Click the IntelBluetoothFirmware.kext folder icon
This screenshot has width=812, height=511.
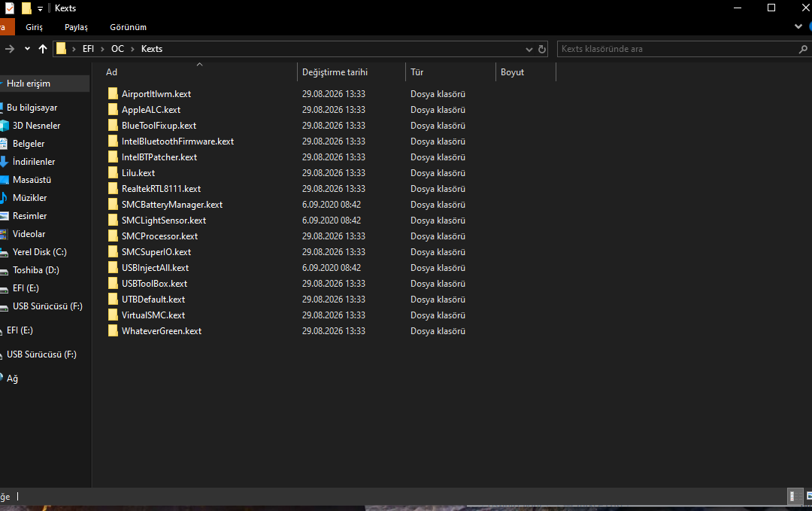(x=113, y=141)
